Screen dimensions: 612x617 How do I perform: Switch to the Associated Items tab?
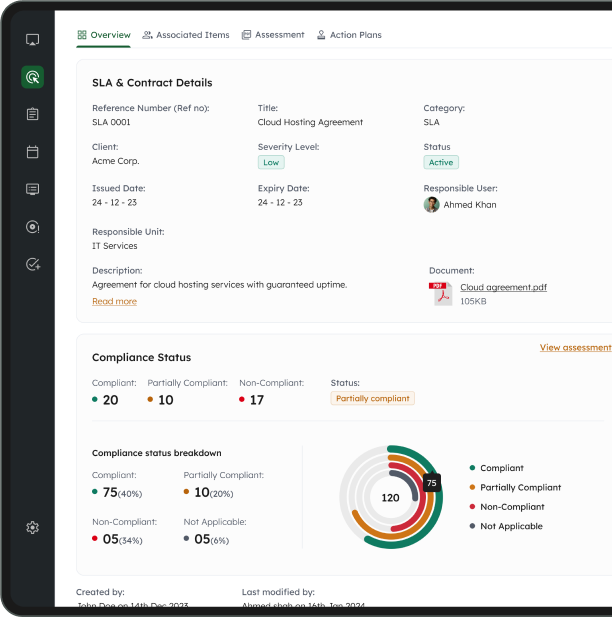(186, 35)
